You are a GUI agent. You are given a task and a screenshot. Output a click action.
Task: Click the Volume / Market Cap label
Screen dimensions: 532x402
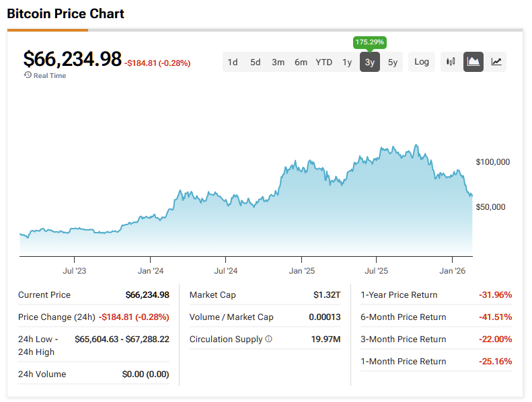[231, 317]
